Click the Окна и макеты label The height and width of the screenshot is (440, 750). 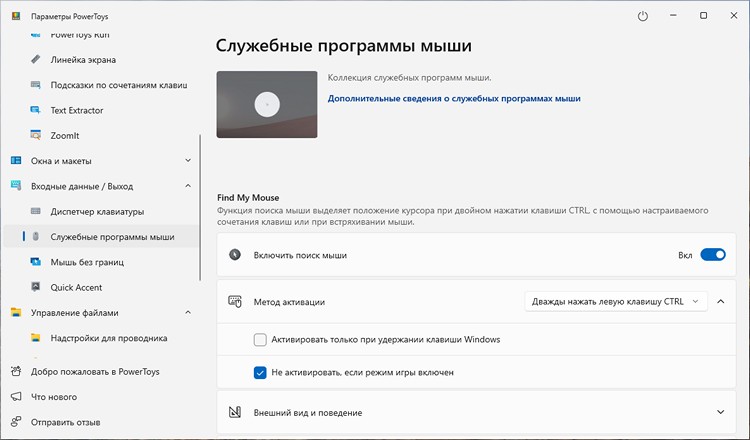pos(61,161)
